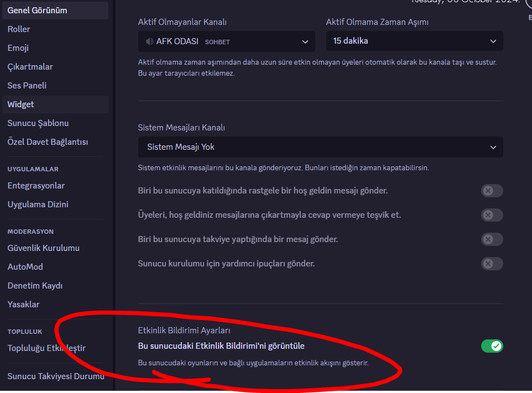This screenshot has width=532, height=393.
Task: Open Aktif Olmama Zaman Aşımı dropdown
Action: click(x=414, y=41)
